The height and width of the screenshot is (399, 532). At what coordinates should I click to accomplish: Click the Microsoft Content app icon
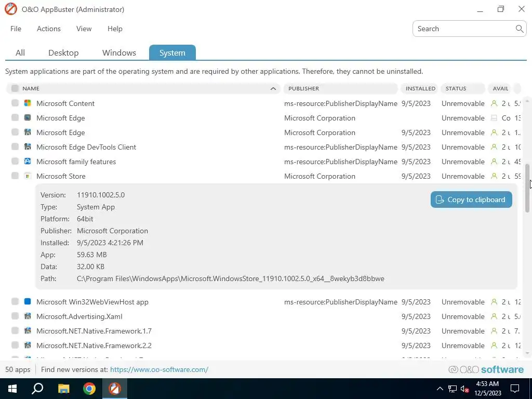pos(28,103)
